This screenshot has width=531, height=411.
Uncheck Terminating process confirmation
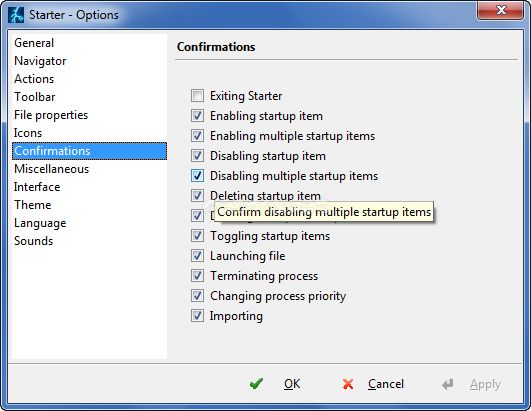[197, 276]
